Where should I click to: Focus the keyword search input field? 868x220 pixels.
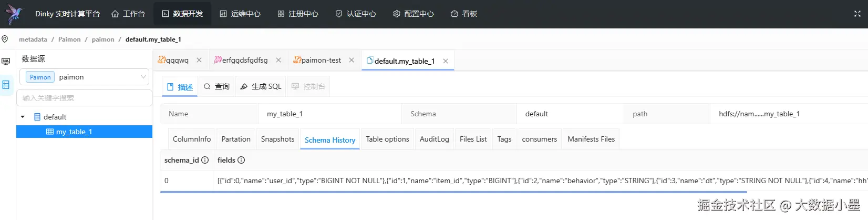[x=85, y=98]
